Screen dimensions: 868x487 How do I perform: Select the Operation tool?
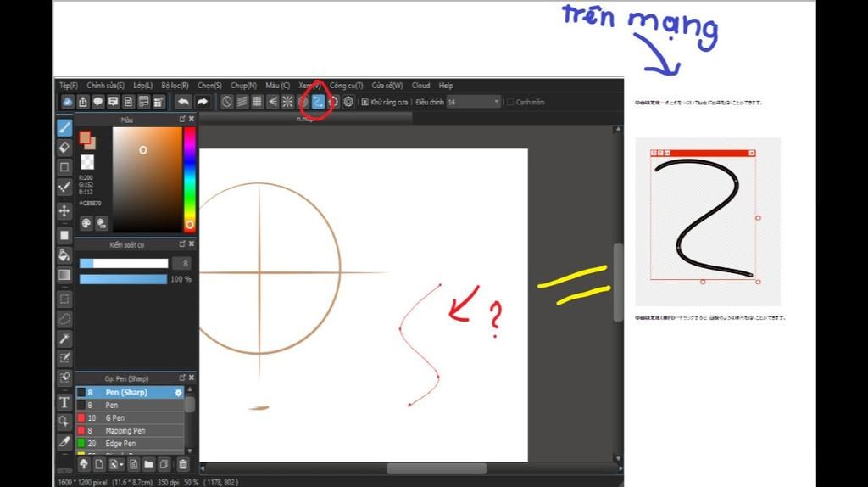click(x=64, y=422)
